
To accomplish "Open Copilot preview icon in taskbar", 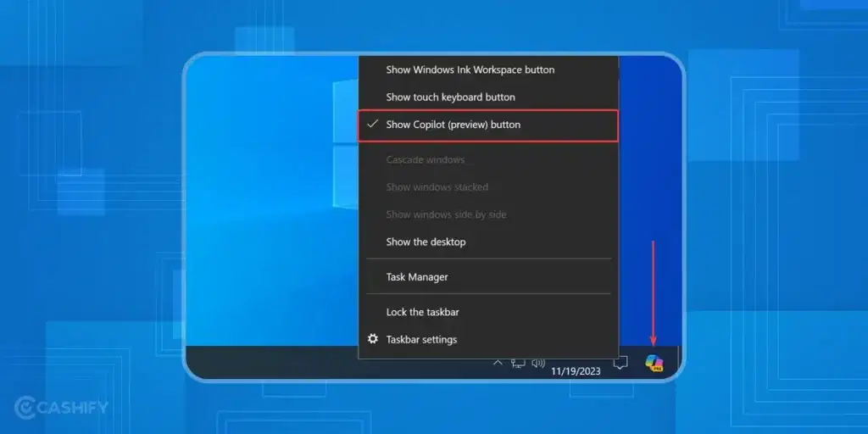I will pyautogui.click(x=654, y=363).
